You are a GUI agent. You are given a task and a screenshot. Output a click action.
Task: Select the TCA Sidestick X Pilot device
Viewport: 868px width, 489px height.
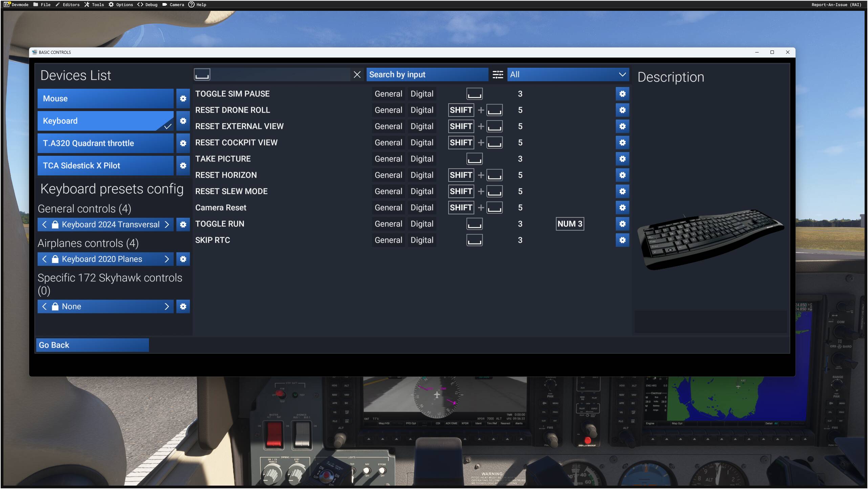105,166
